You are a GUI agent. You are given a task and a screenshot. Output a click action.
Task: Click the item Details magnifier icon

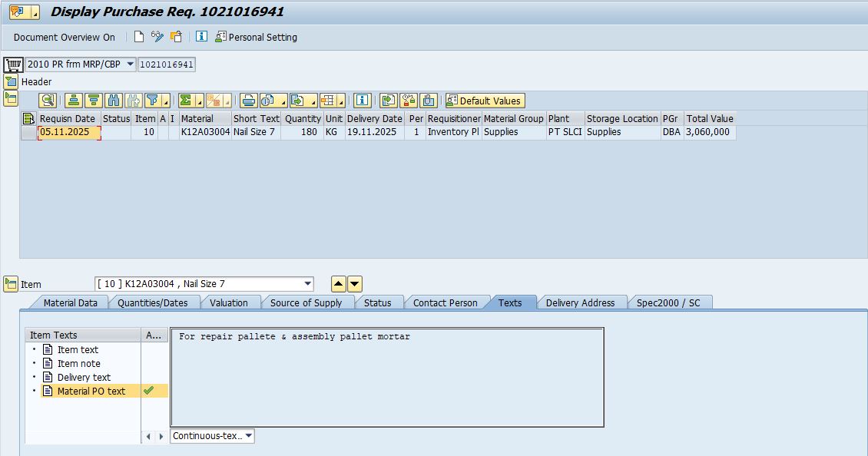48,101
